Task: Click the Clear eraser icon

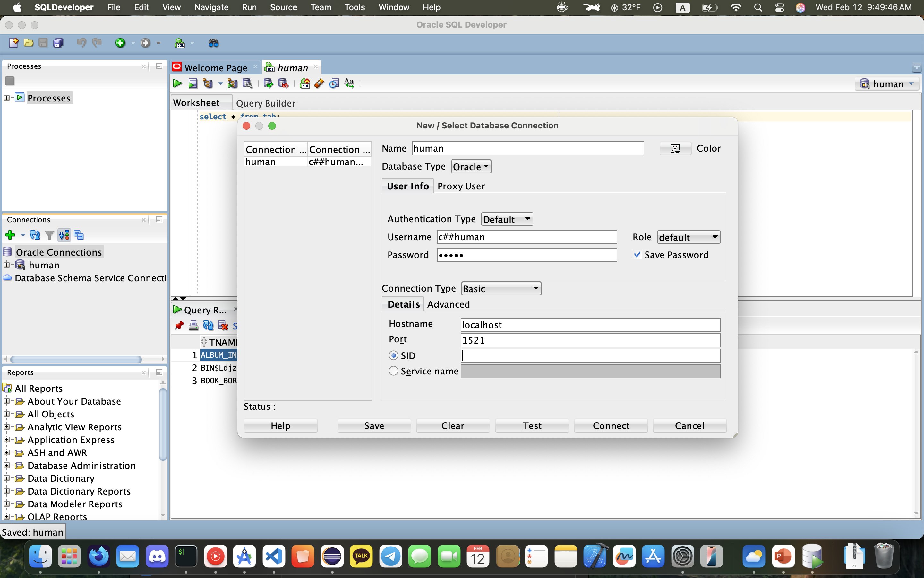Action: tap(319, 83)
